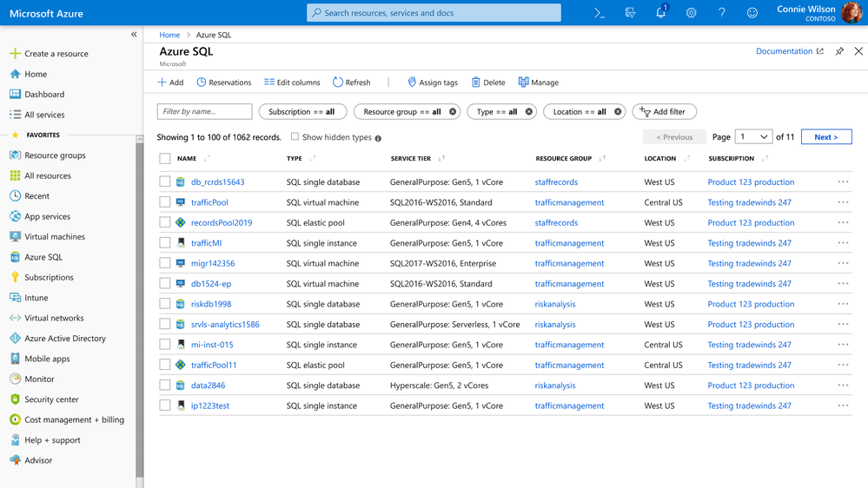Viewport: 868px width, 488px height.
Task: Check the db_rcrds15643 row checkbox
Action: coord(165,181)
